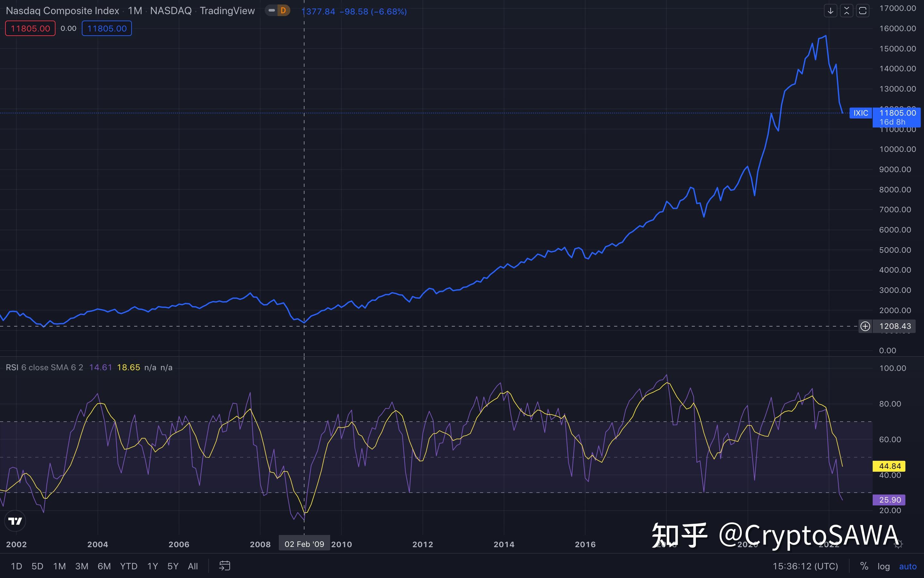This screenshot has height=578, width=924.
Task: Select the 5D time range
Action: (x=38, y=566)
